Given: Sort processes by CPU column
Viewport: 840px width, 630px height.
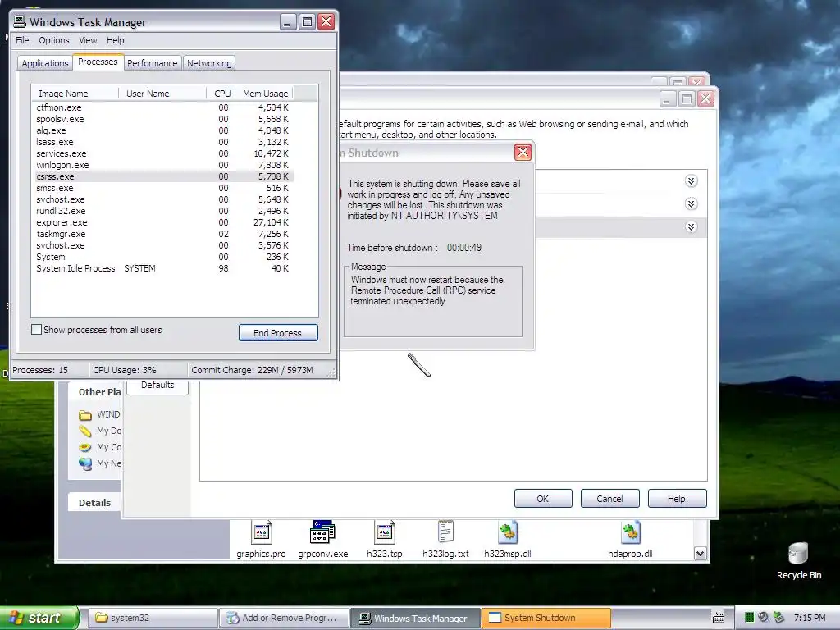Looking at the screenshot, I should coord(221,94).
